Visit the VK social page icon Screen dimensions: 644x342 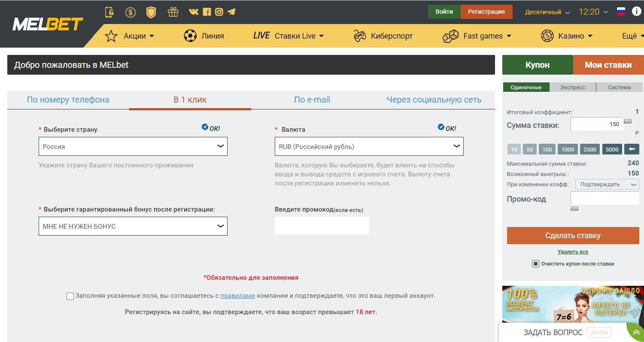pos(194,12)
